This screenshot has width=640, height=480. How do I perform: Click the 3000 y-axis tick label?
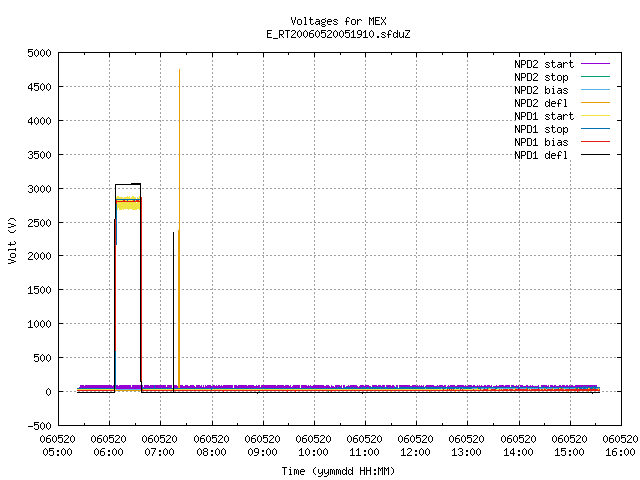pos(39,189)
